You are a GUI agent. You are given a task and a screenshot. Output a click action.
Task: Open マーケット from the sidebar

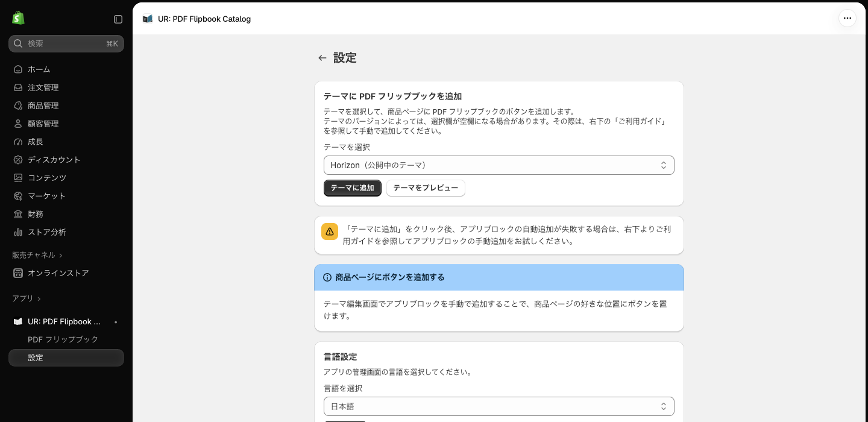pyautogui.click(x=66, y=196)
